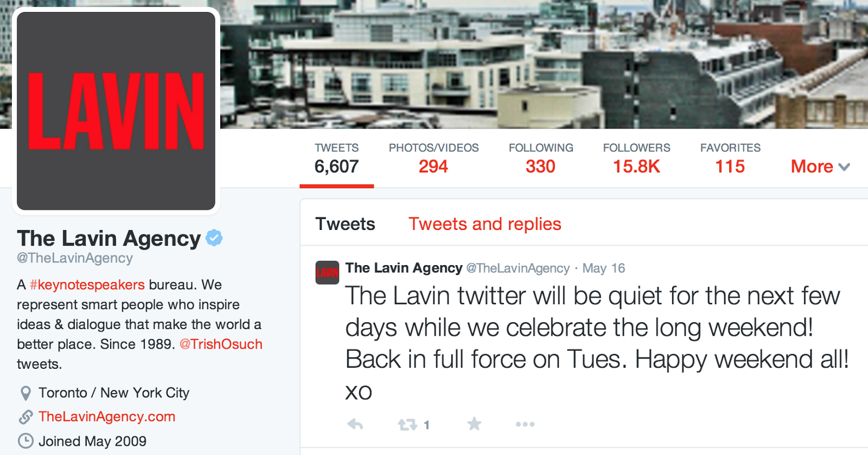Open the #keynotespeakers hashtag link

tap(87, 285)
